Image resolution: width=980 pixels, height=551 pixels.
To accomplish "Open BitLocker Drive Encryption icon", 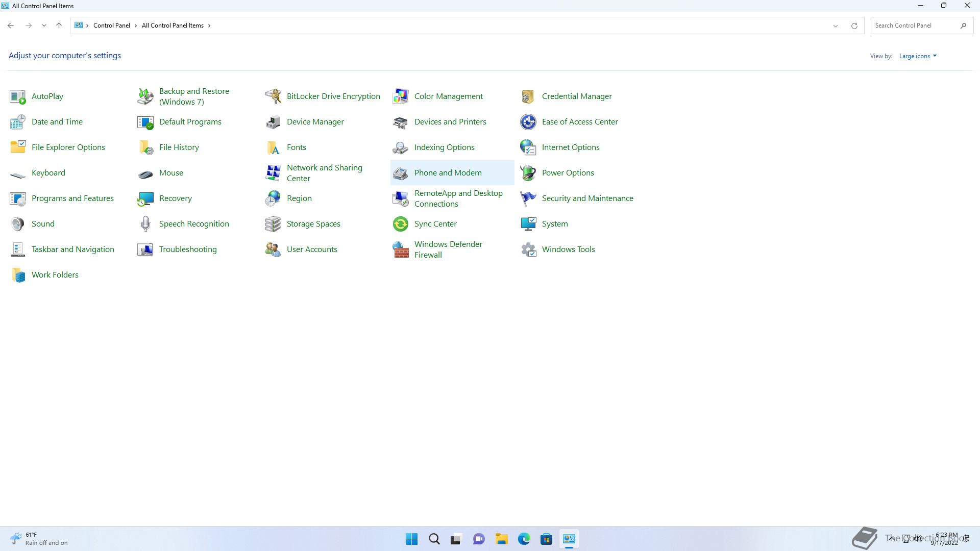I will point(273,96).
